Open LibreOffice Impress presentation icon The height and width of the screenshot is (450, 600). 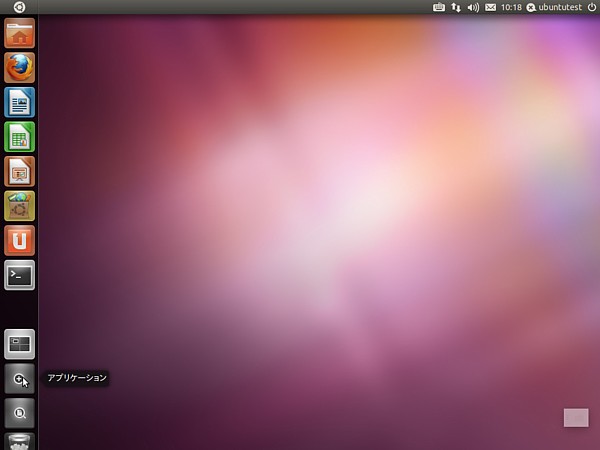coord(20,171)
